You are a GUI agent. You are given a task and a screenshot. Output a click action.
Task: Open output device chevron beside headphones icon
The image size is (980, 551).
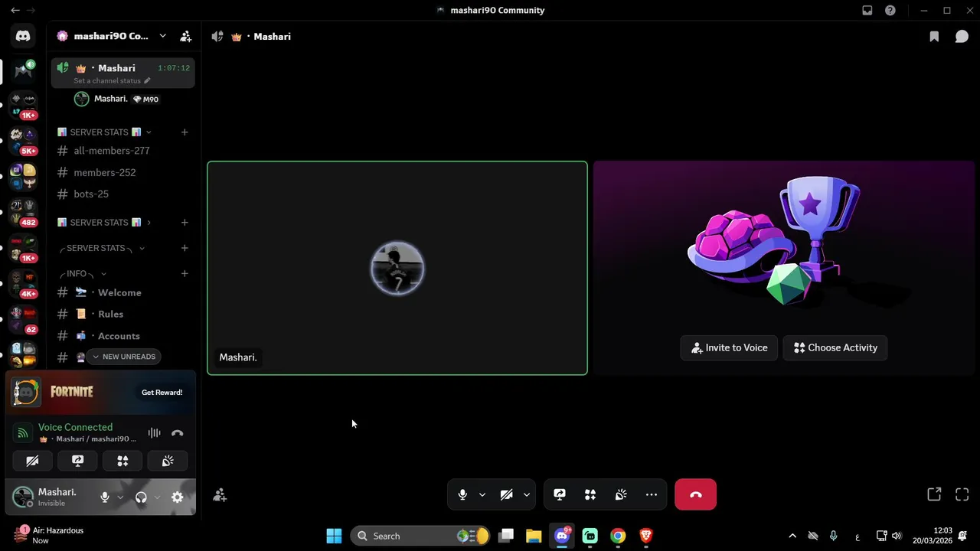(x=157, y=497)
